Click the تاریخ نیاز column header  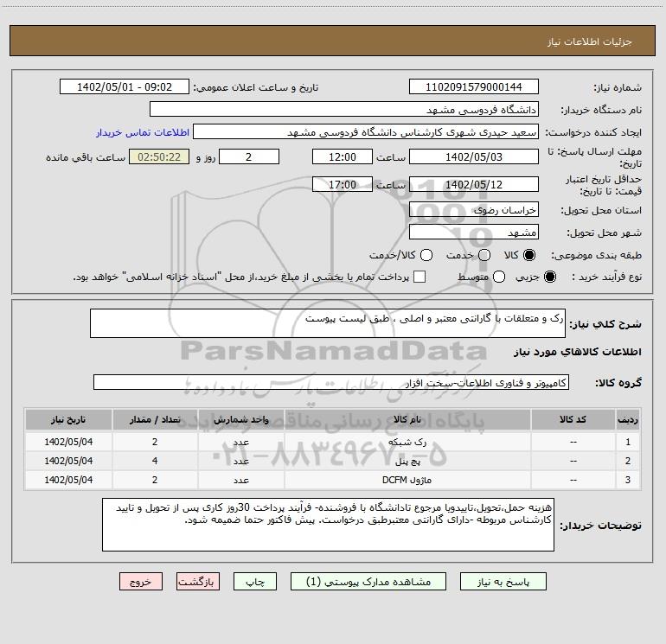68,420
